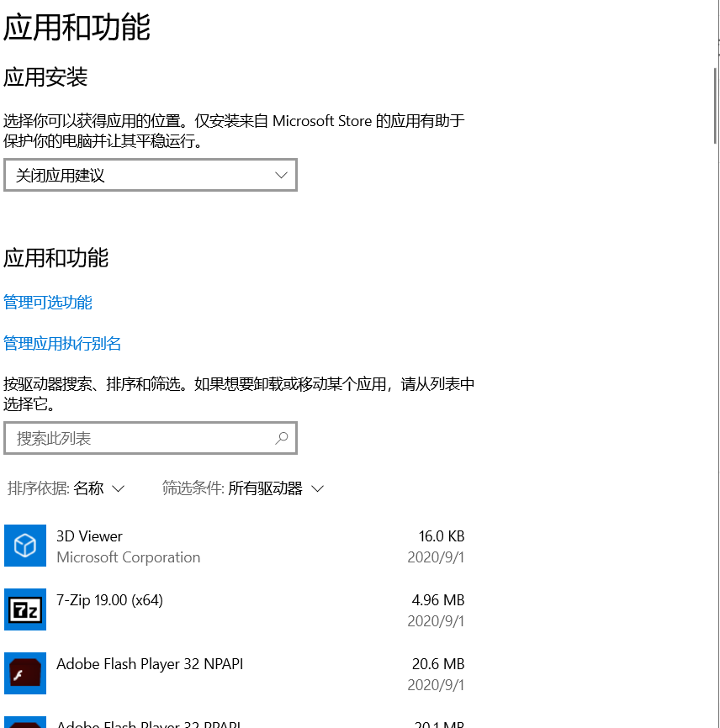Click the dropdown chevron on 关闭应用建议
This screenshot has height=728, width=720.
281,174
